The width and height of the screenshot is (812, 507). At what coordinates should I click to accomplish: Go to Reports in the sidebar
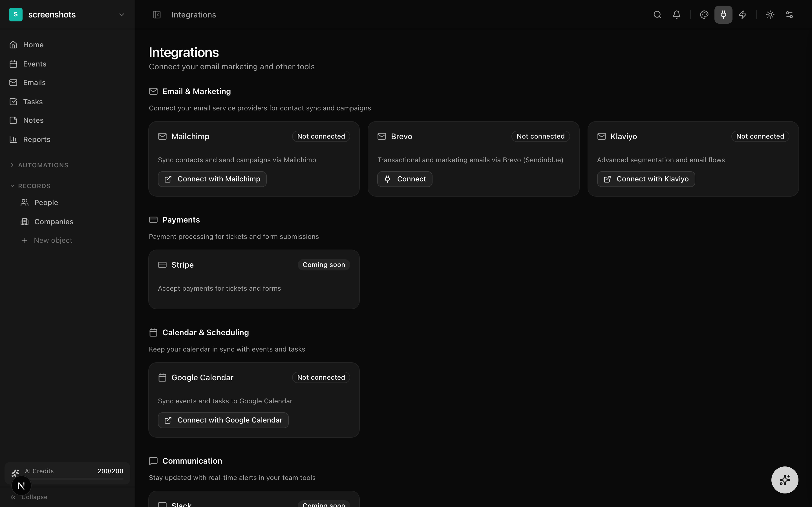coord(37,139)
